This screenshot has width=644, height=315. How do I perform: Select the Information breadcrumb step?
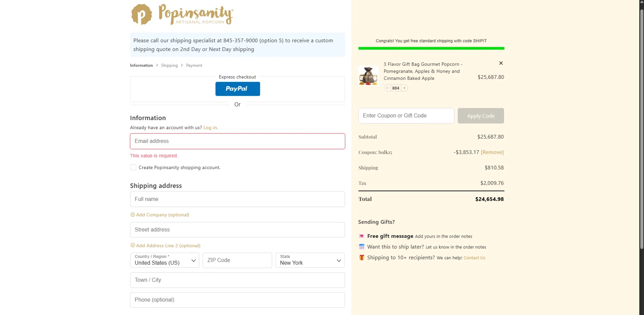[141, 65]
